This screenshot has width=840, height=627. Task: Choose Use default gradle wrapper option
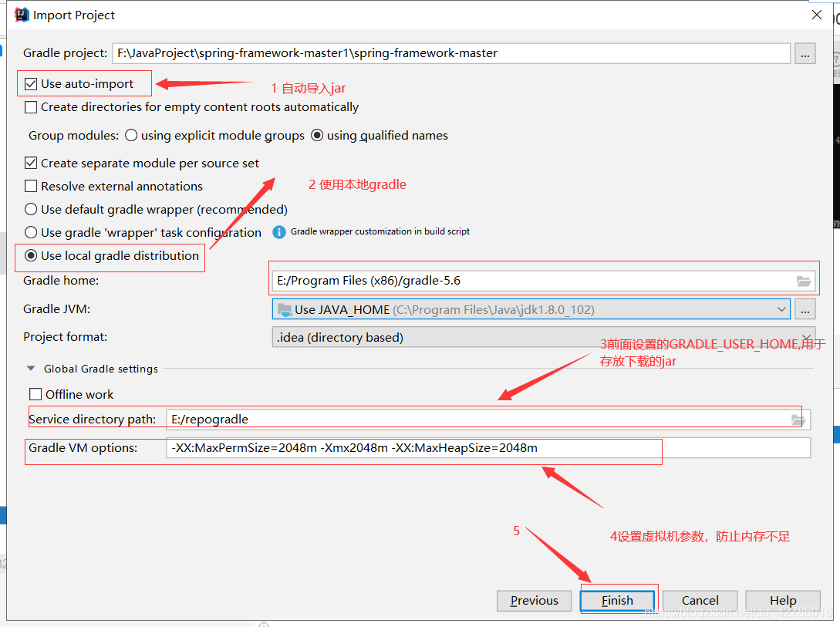coord(31,209)
